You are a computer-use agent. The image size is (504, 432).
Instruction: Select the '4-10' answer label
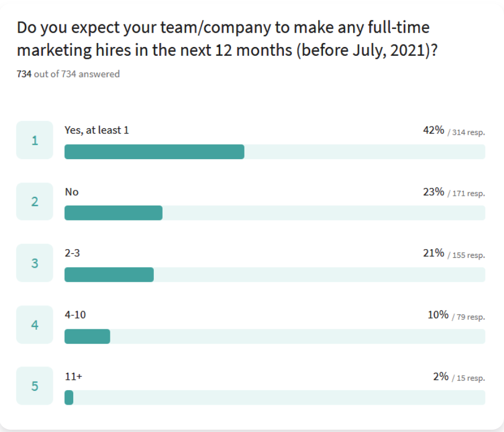pos(75,315)
